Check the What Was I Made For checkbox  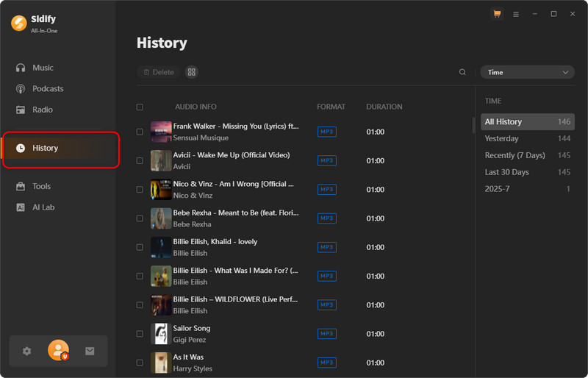140,277
